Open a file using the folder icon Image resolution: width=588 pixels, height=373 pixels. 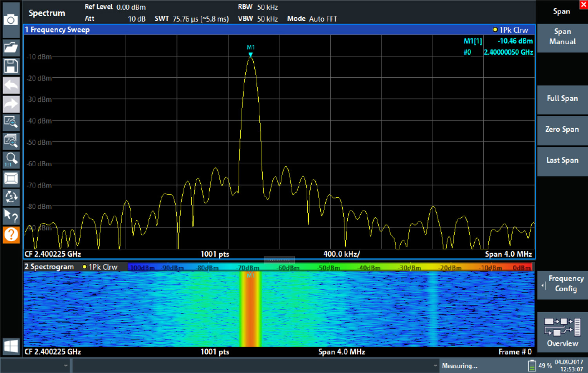click(x=11, y=47)
